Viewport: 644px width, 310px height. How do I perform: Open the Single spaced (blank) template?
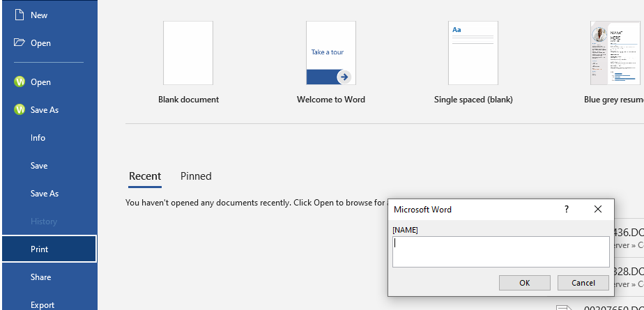pos(473,53)
